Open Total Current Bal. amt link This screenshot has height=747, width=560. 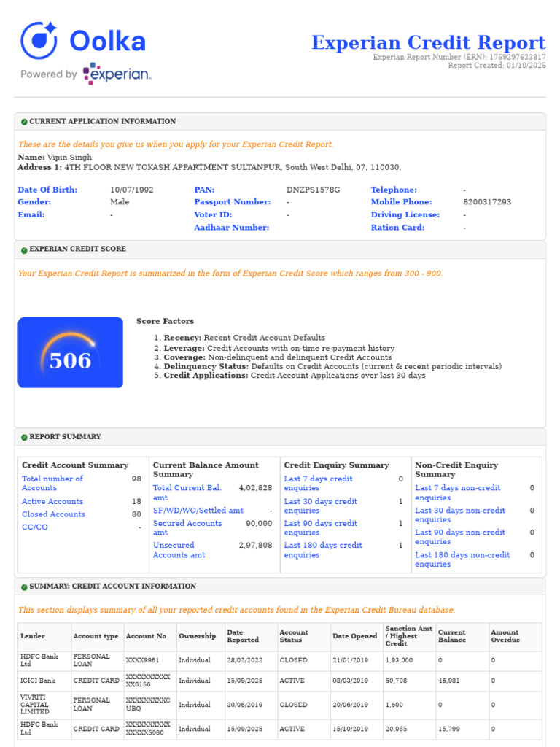pos(187,492)
